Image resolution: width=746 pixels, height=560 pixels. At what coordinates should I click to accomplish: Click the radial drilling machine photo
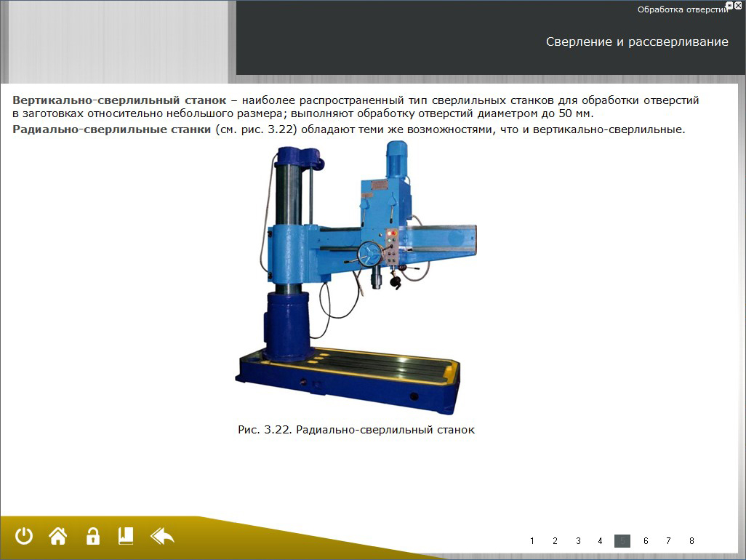[356, 276]
